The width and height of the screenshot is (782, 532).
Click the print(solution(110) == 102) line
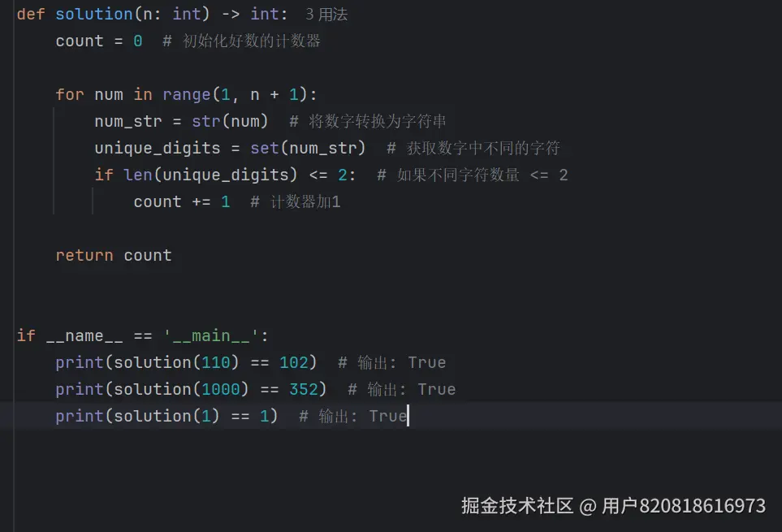[186, 362]
